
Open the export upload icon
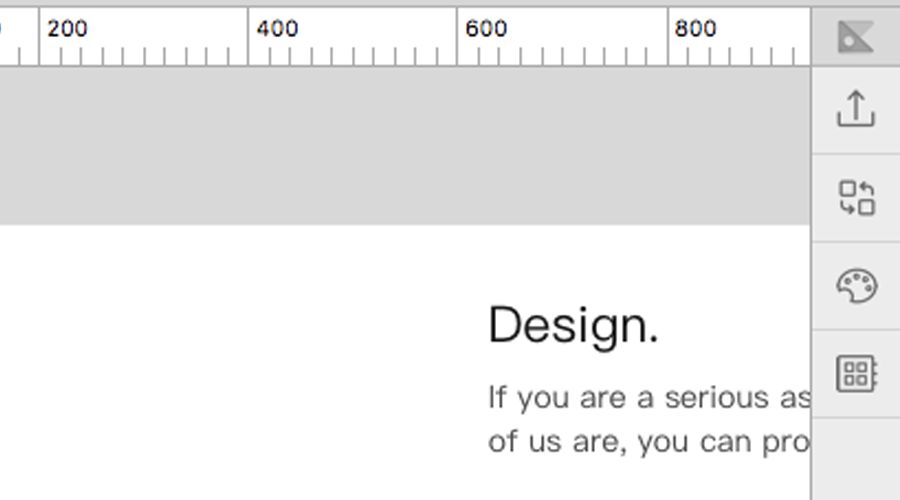pyautogui.click(x=856, y=108)
